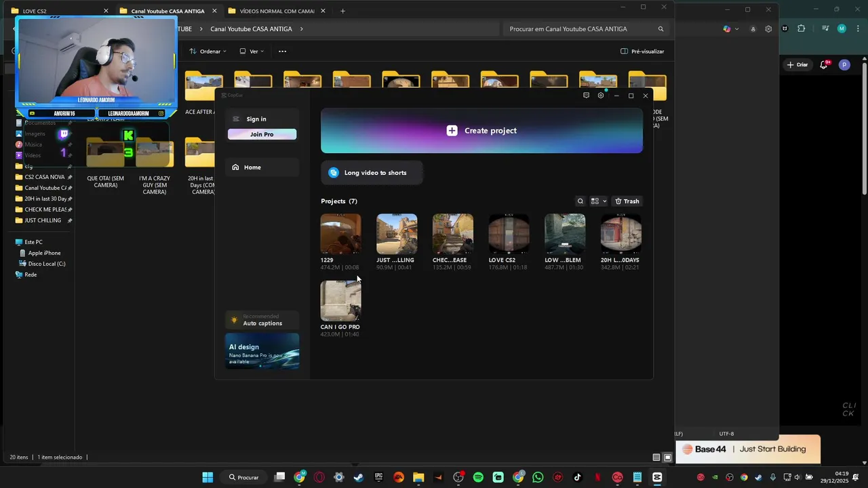868x488 pixels.
Task: Open the Ordenar sort dropdown
Action: 208,52
